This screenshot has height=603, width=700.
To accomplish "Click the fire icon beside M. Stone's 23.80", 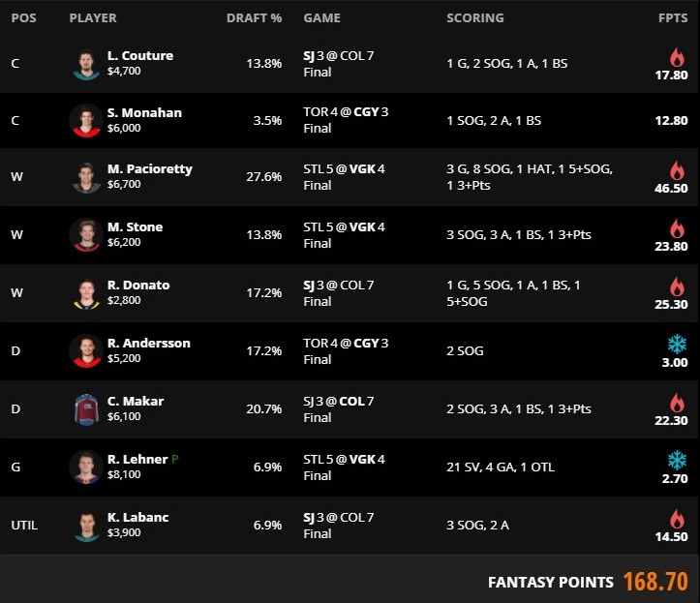I will [x=676, y=228].
